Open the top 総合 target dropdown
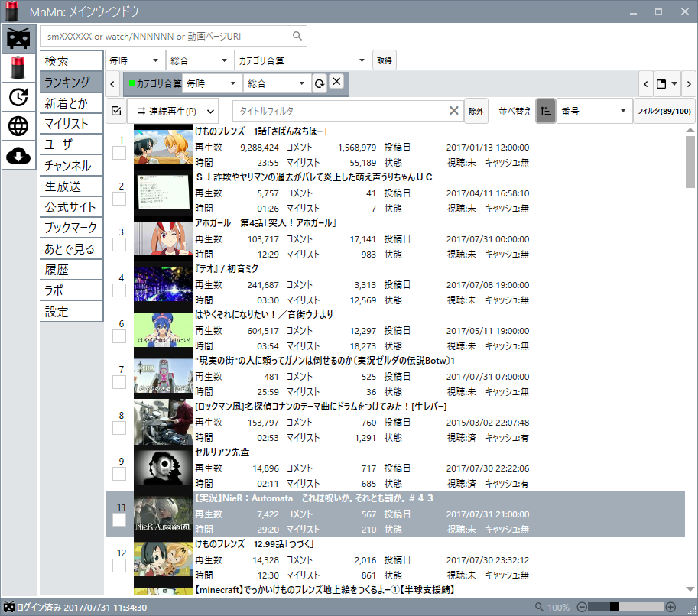 point(200,60)
